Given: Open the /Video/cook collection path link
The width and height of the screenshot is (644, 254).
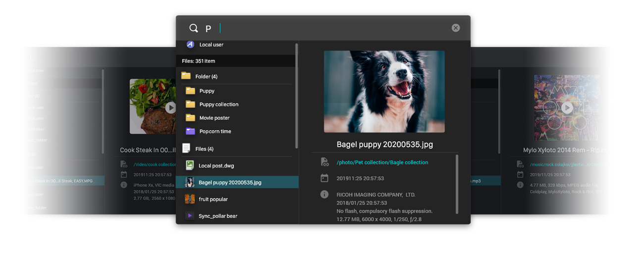Looking at the screenshot, I should pyautogui.click(x=155, y=164).
